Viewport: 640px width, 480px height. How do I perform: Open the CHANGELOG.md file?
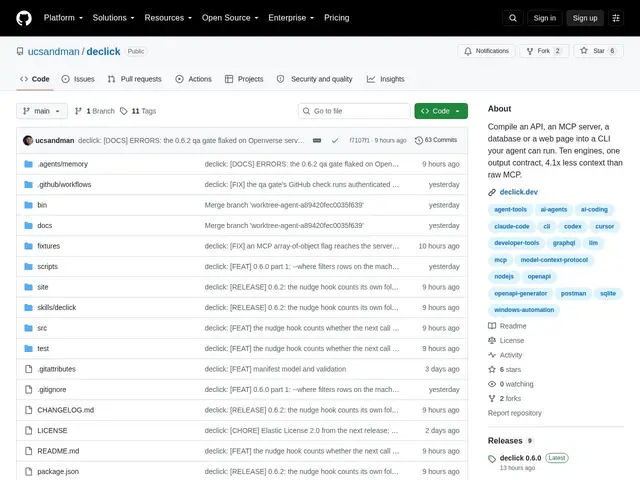pos(66,410)
